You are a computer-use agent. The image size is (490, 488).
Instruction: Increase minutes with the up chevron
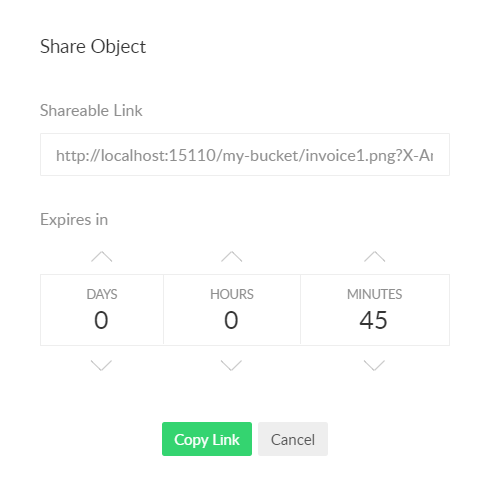coord(375,257)
